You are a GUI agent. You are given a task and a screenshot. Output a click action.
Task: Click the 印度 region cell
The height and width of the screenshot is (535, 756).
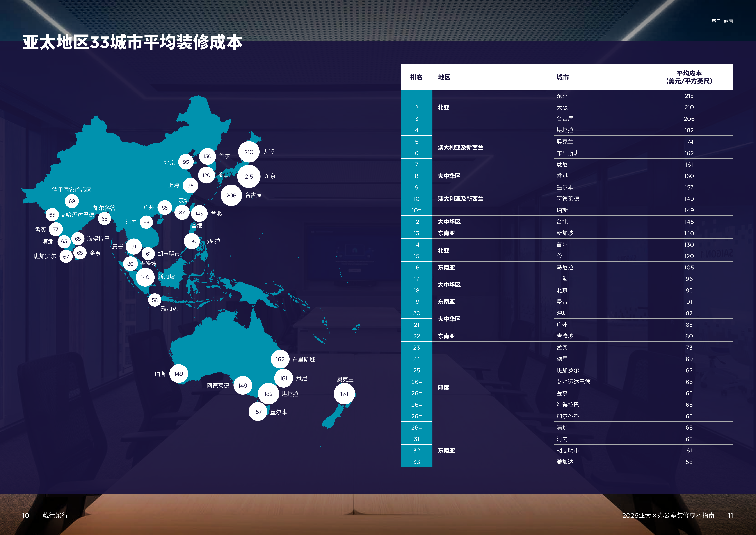pyautogui.click(x=443, y=388)
